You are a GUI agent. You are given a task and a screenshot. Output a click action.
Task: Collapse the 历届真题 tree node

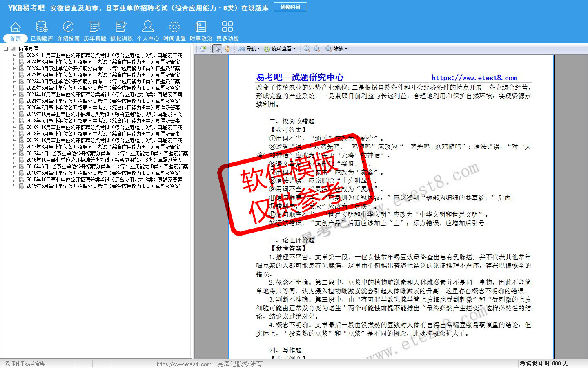click(6, 49)
